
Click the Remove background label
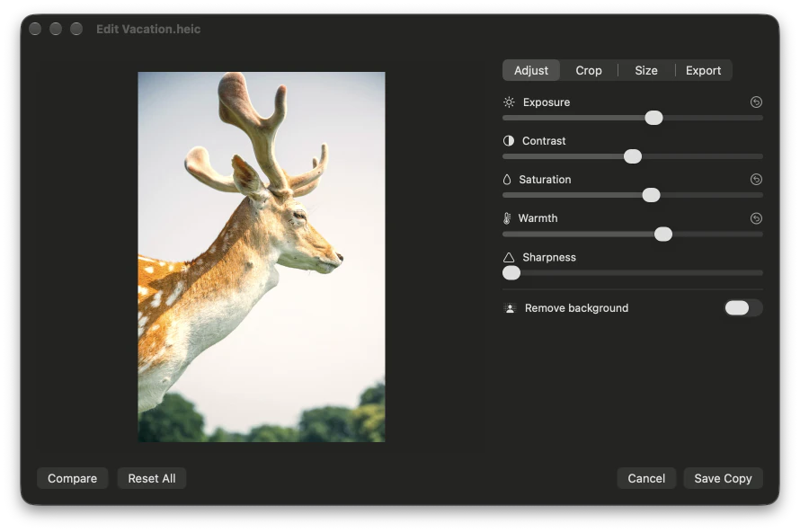click(x=576, y=308)
